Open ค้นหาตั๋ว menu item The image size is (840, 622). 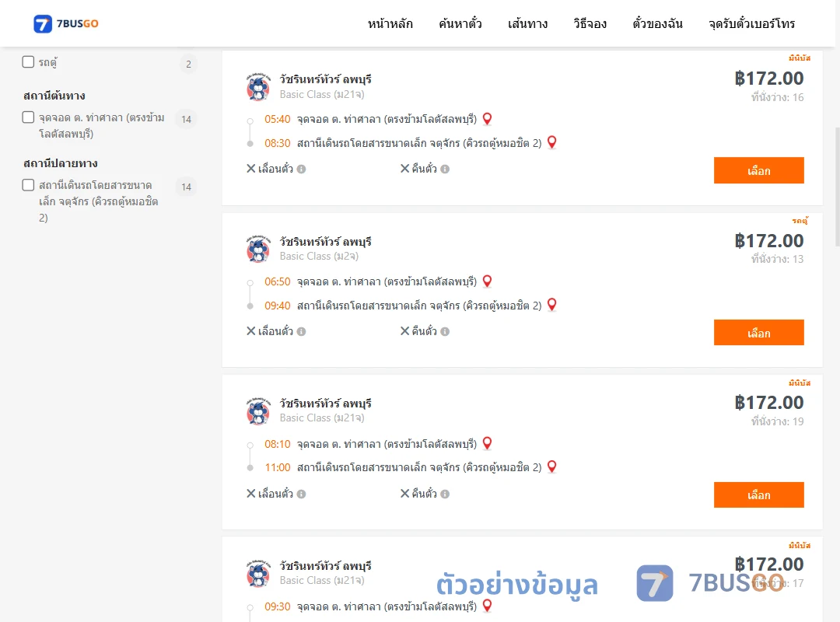[460, 23]
